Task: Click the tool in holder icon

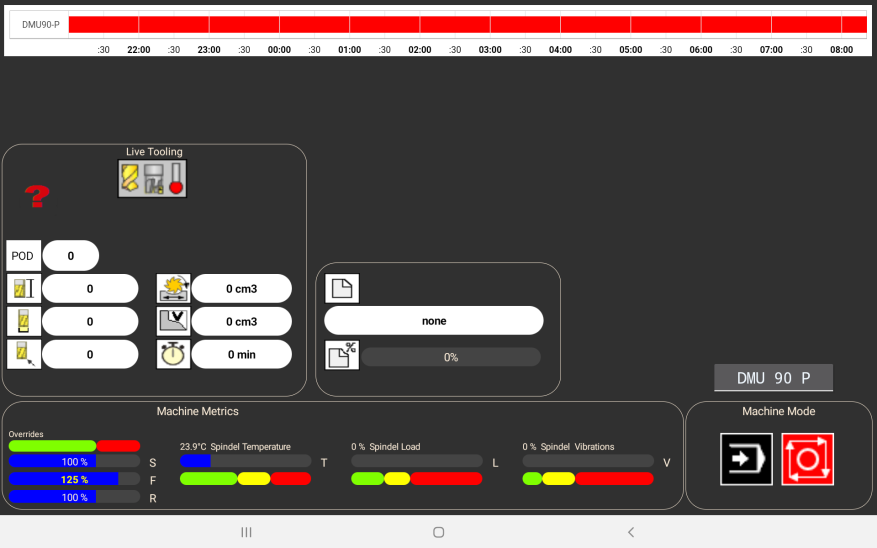Action: click(x=23, y=322)
